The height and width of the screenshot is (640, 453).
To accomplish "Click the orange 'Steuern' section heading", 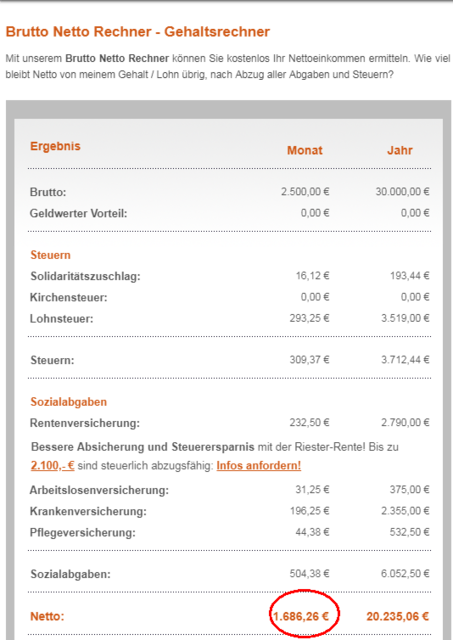I will [51, 255].
